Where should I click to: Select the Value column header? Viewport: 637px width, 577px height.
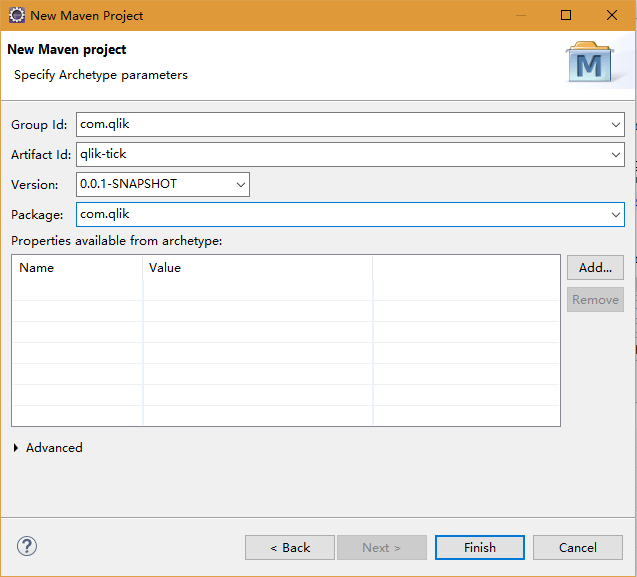click(258, 268)
